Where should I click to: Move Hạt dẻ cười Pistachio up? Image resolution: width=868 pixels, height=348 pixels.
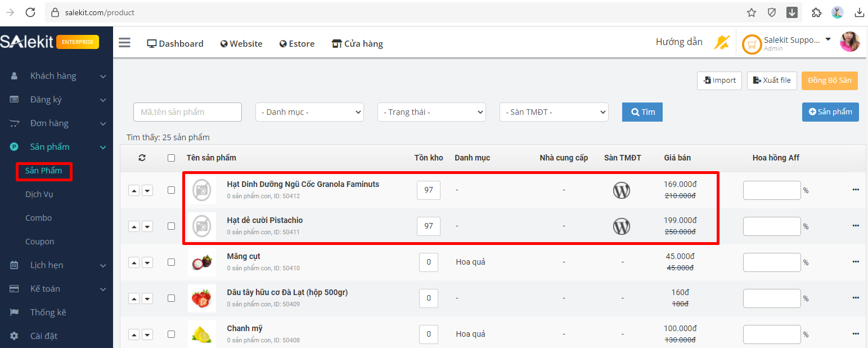tap(134, 226)
